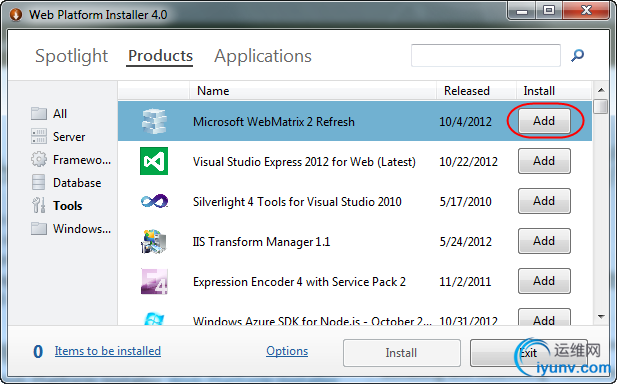
Task: Switch to the Spotlight tab
Action: 71,56
